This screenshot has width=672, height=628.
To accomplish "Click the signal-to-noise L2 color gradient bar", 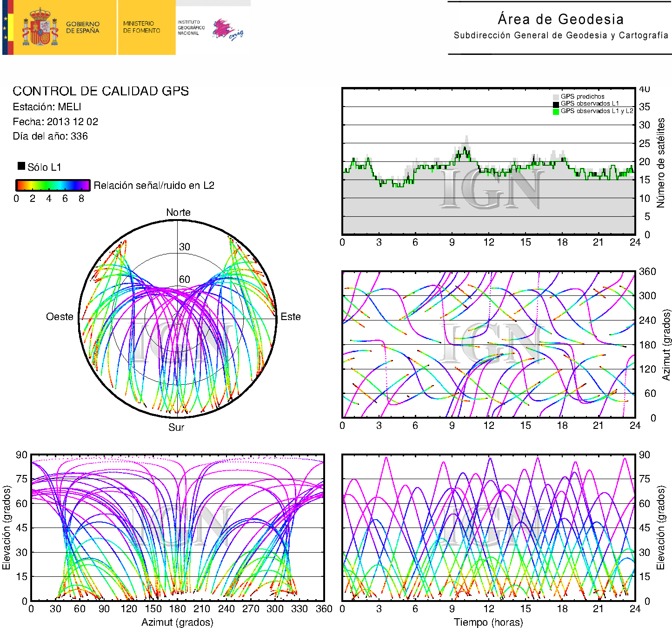I will (x=53, y=185).
